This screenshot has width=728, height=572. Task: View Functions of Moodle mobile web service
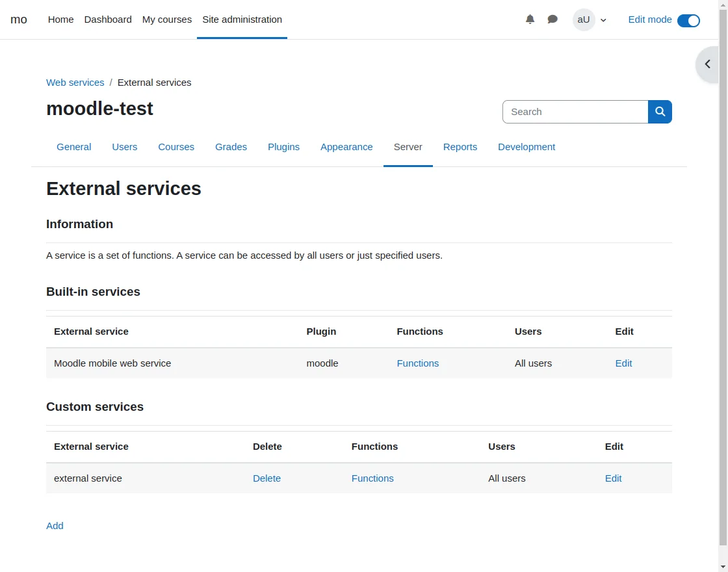pyautogui.click(x=417, y=363)
